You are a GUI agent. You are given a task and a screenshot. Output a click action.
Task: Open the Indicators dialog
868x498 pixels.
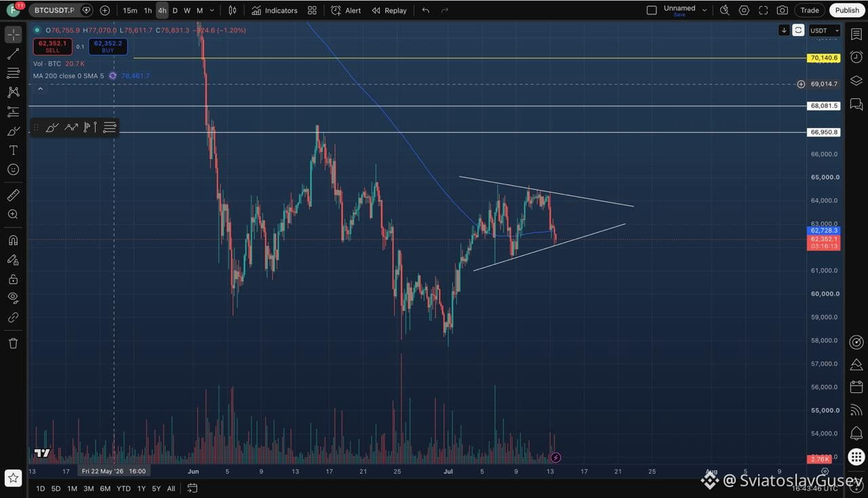275,10
